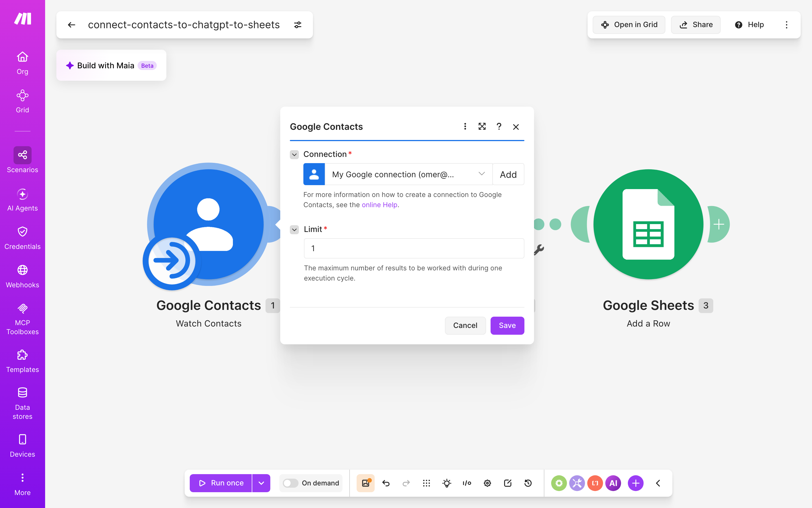The width and height of the screenshot is (812, 508).
Task: Collapse the toolbar with left chevron
Action: [x=658, y=483]
